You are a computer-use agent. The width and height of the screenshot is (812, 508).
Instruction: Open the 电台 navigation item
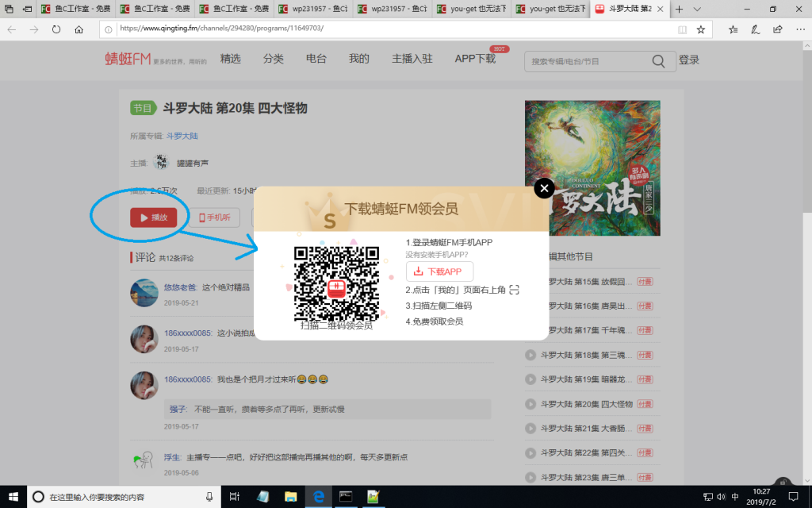coord(316,59)
